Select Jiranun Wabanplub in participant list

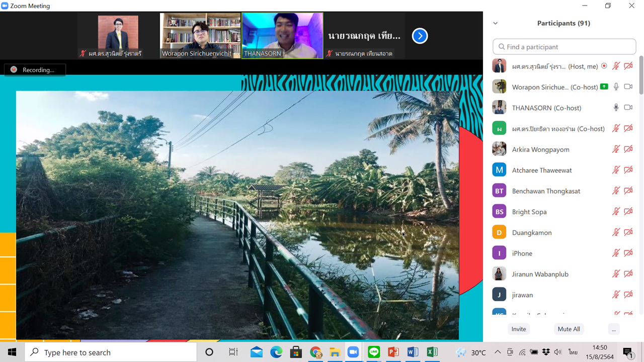click(540, 274)
